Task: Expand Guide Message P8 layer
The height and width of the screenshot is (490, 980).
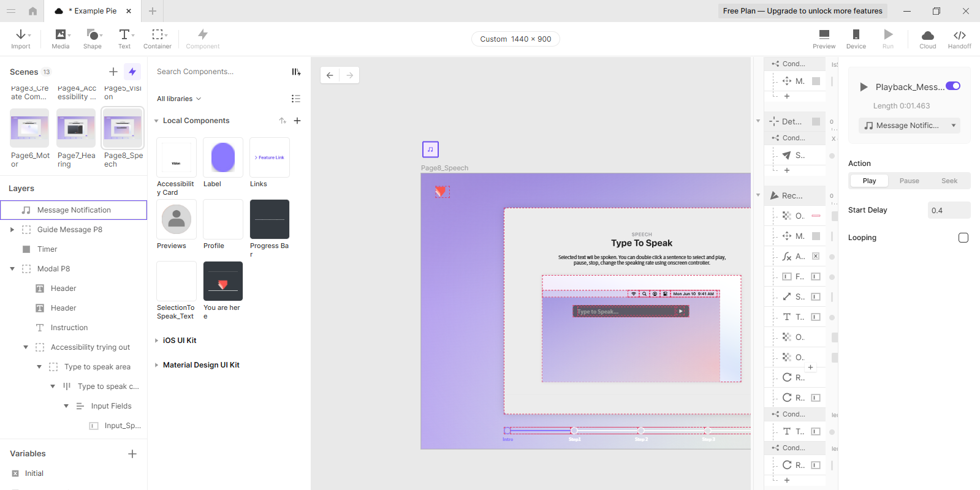Action: [12, 230]
